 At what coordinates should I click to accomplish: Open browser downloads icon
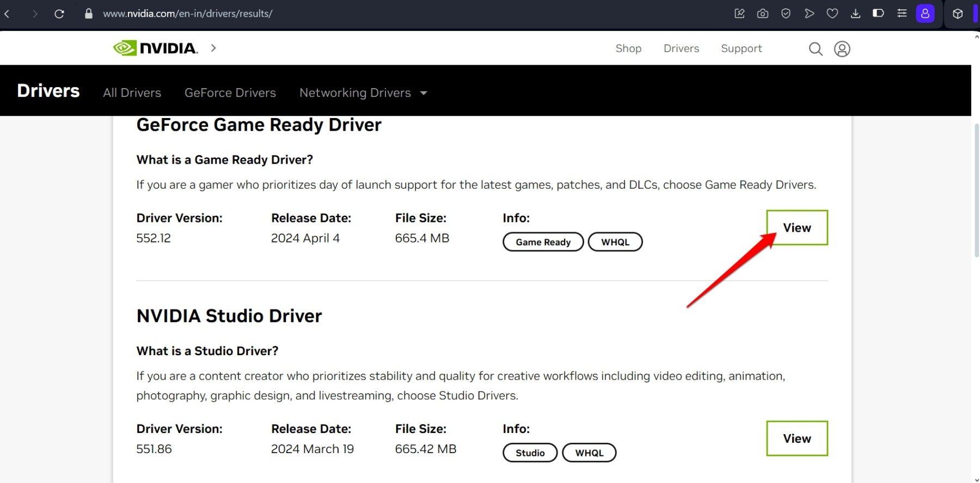[855, 14]
